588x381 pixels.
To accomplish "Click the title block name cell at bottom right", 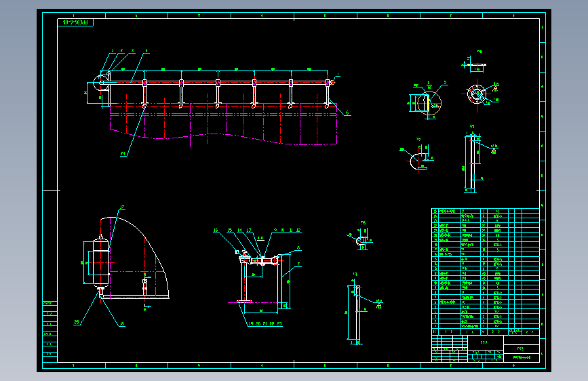I will click(x=522, y=348).
